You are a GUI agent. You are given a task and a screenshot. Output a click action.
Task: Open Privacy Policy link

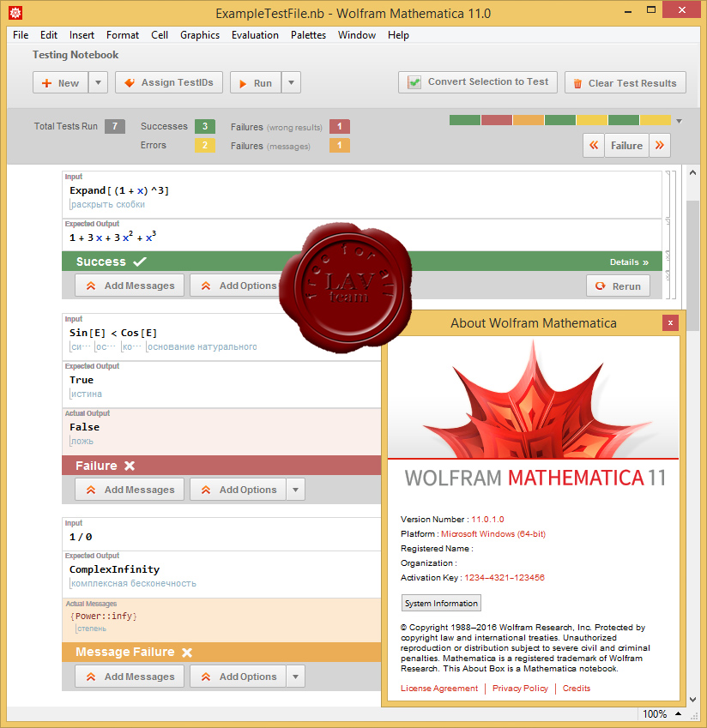pos(520,688)
